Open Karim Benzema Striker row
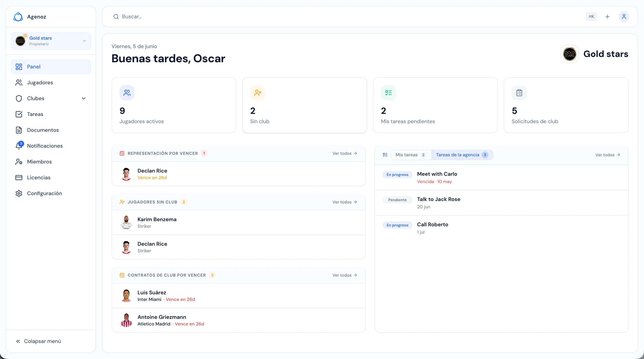This screenshot has width=644, height=359. click(x=239, y=223)
